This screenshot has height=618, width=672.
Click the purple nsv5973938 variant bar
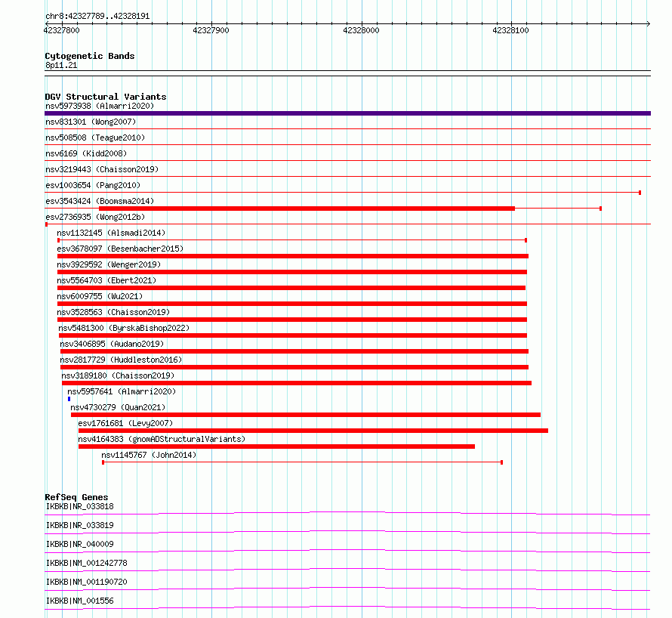(x=347, y=113)
